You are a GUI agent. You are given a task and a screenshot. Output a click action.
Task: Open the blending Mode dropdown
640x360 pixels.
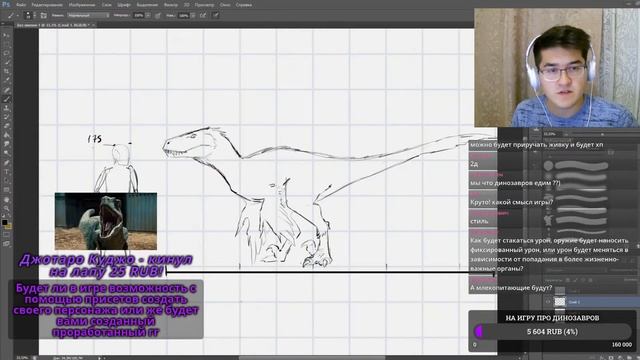(x=88, y=16)
